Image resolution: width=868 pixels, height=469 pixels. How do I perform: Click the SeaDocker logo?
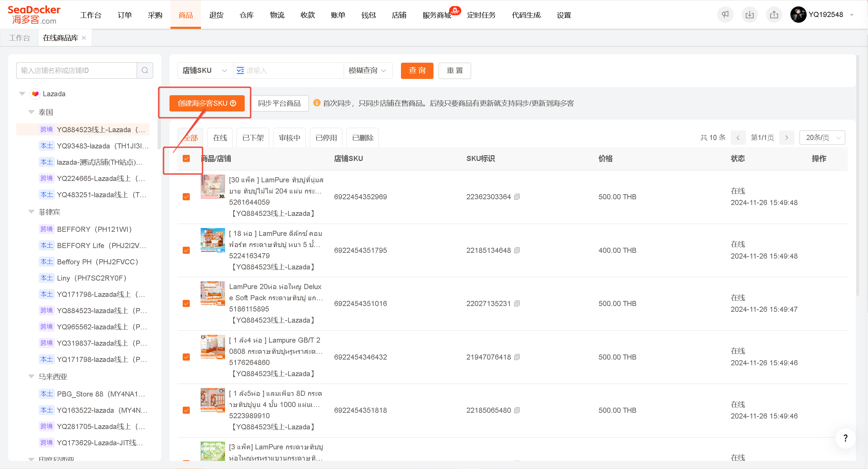point(34,15)
